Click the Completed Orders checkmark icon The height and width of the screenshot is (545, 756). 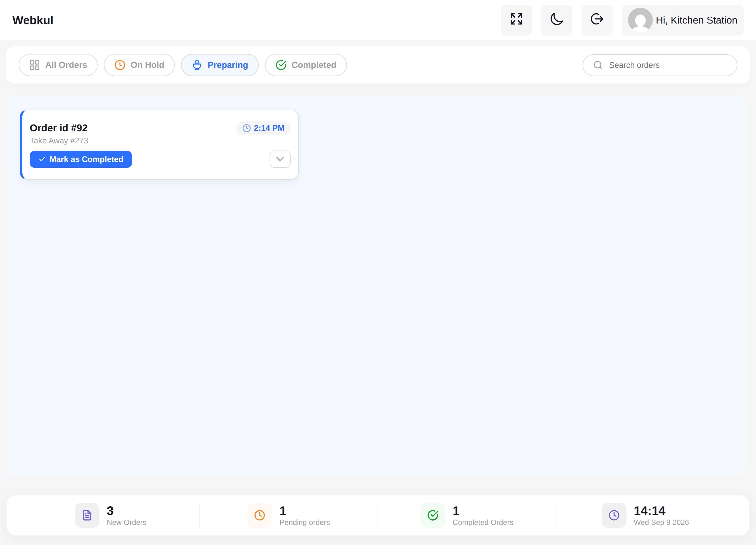click(433, 515)
